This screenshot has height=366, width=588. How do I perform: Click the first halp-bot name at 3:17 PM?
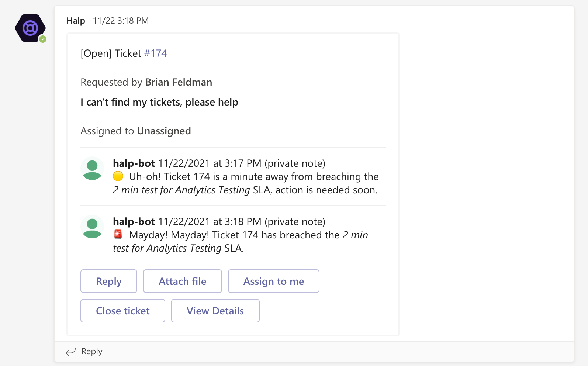pos(134,163)
